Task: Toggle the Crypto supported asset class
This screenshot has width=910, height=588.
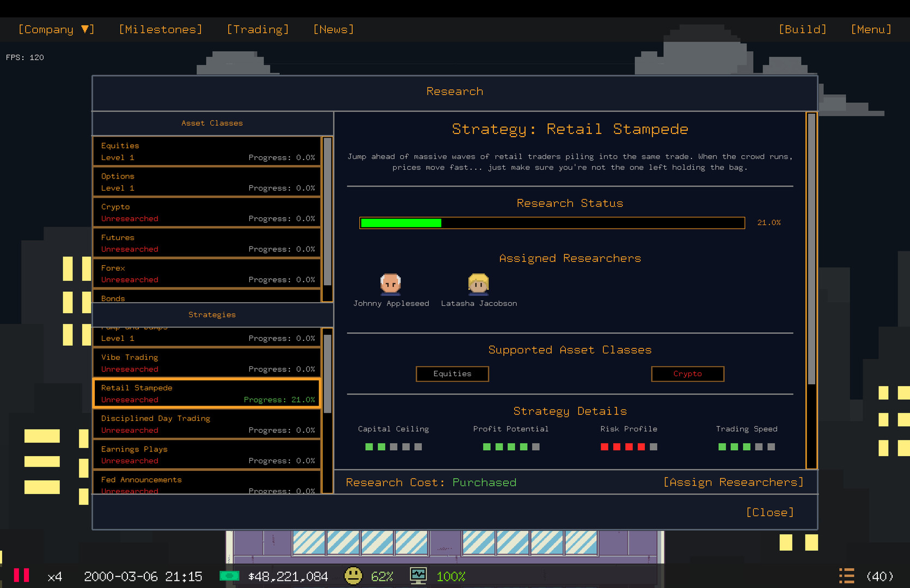Action: (687, 374)
